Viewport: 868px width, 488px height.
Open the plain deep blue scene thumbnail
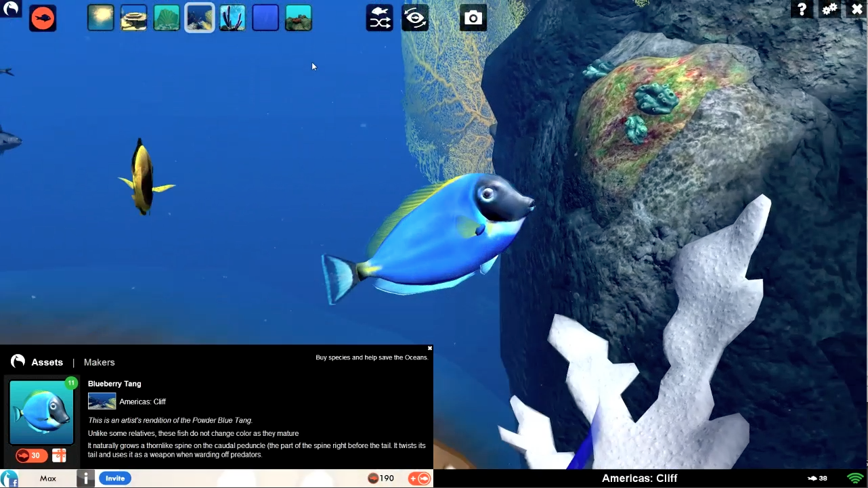(x=265, y=18)
